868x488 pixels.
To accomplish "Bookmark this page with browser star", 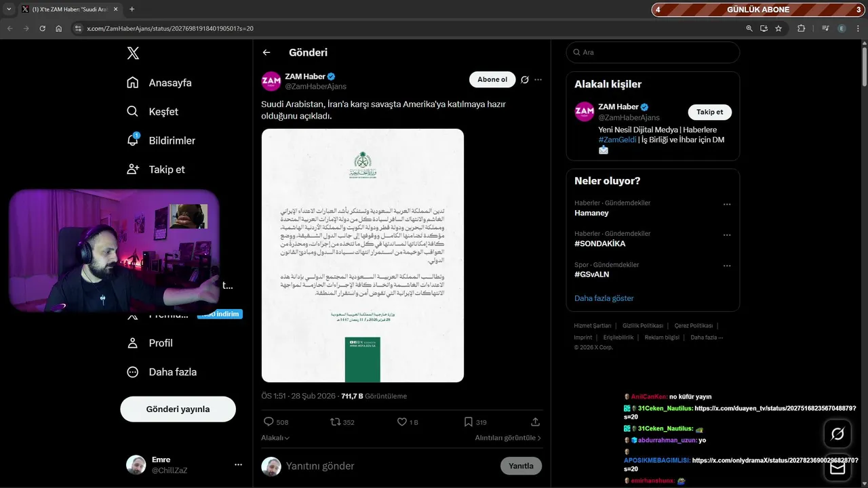I will [778, 28].
